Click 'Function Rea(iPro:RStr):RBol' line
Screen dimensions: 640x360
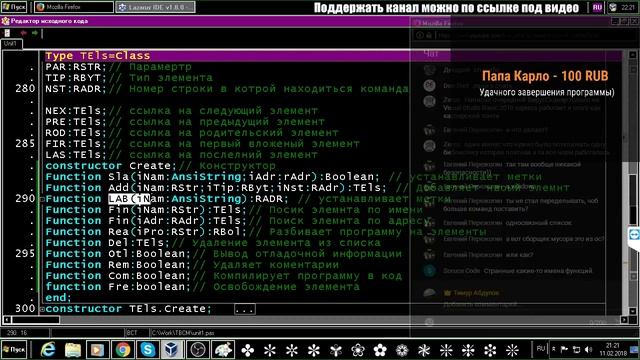(146, 232)
